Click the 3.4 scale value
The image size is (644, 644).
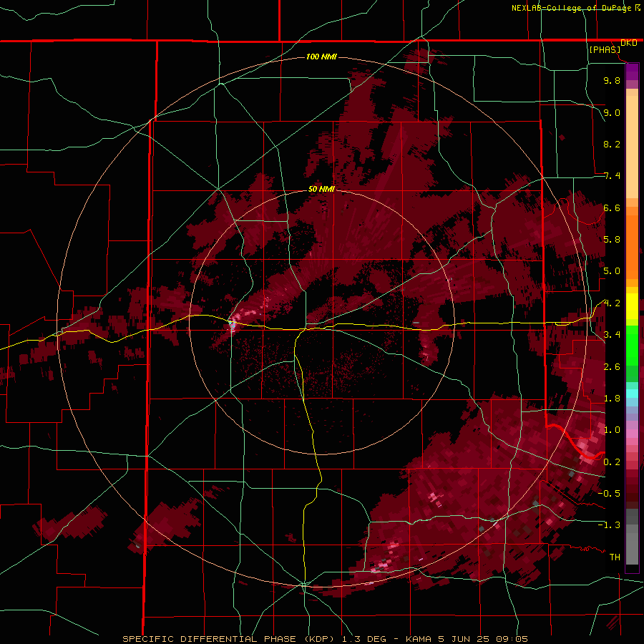click(612, 335)
